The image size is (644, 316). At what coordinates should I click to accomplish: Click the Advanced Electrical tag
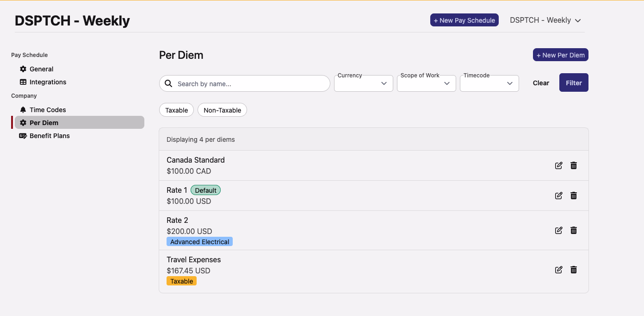tap(199, 242)
